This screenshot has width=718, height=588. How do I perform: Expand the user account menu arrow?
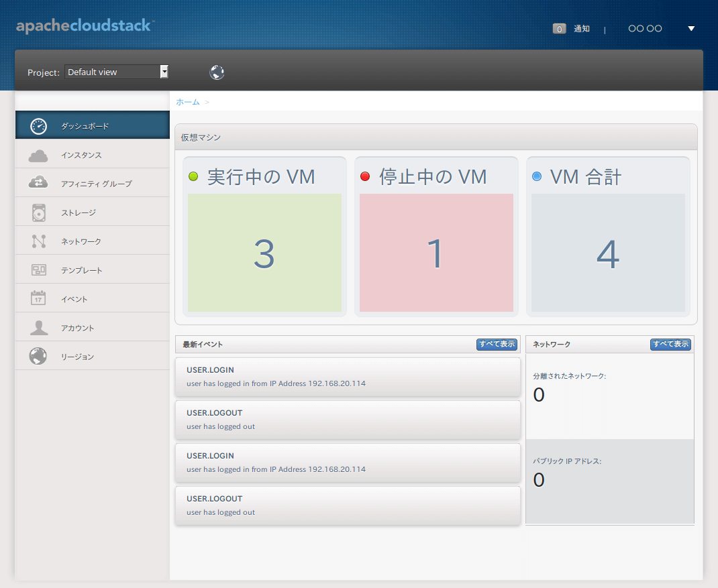tap(691, 29)
